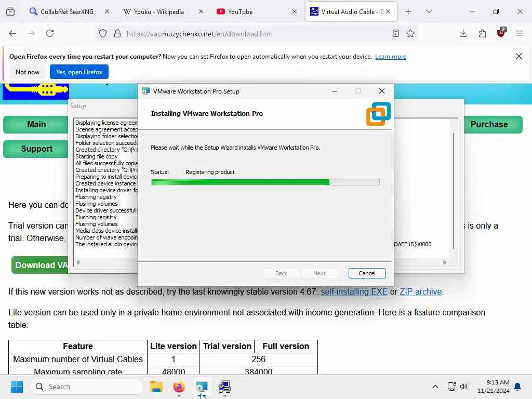Click the Not now button

(28, 72)
